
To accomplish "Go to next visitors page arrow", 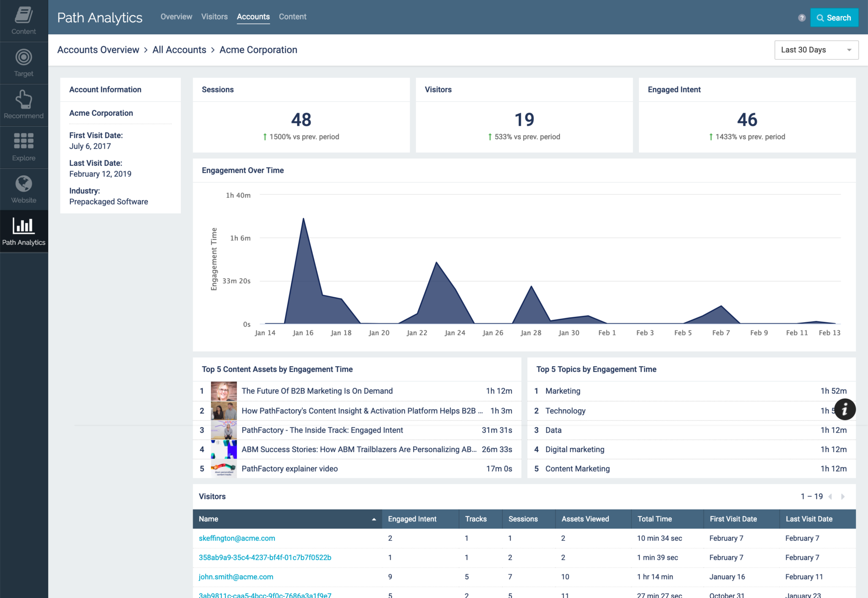I will (843, 496).
